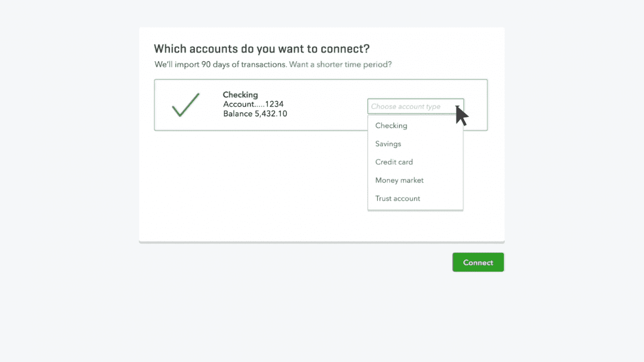
Task: Click the Balance 5,432.10 text
Action: (x=254, y=113)
